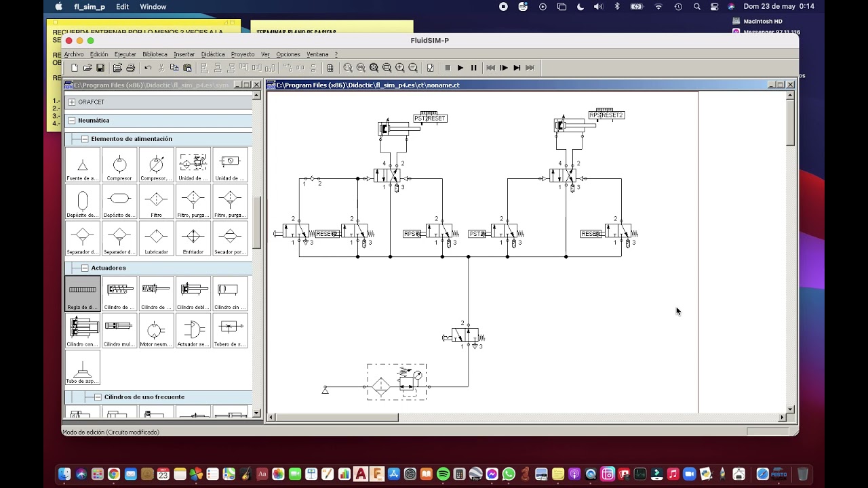Viewport: 868px width, 488px height.
Task: Open the Didáctica menu
Action: [x=213, y=54]
